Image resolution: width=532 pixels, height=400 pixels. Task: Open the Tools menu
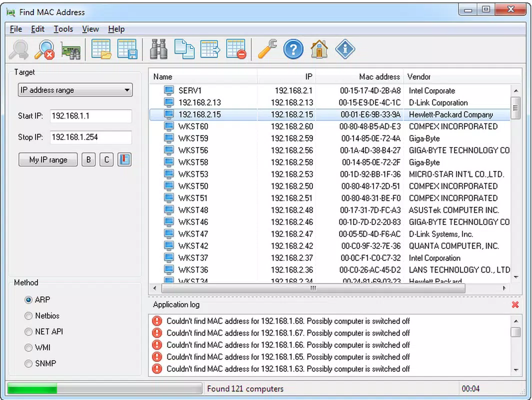click(x=63, y=29)
